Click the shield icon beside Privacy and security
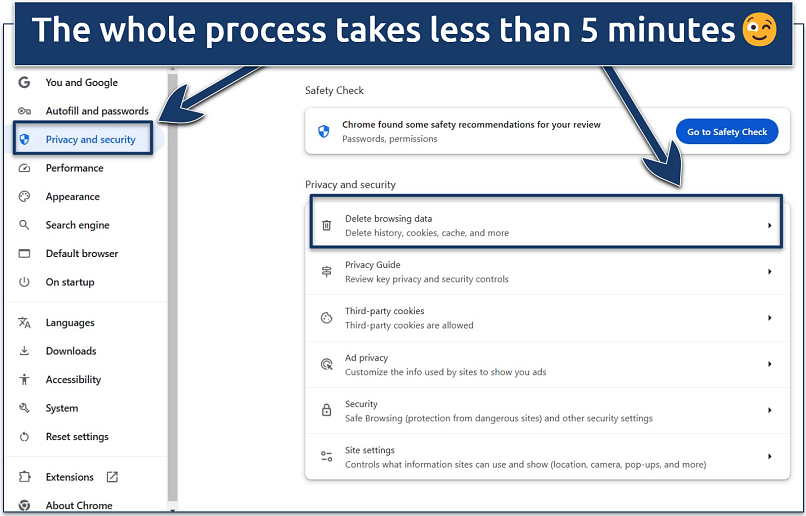Screen dimensions: 806x516 click(24, 139)
